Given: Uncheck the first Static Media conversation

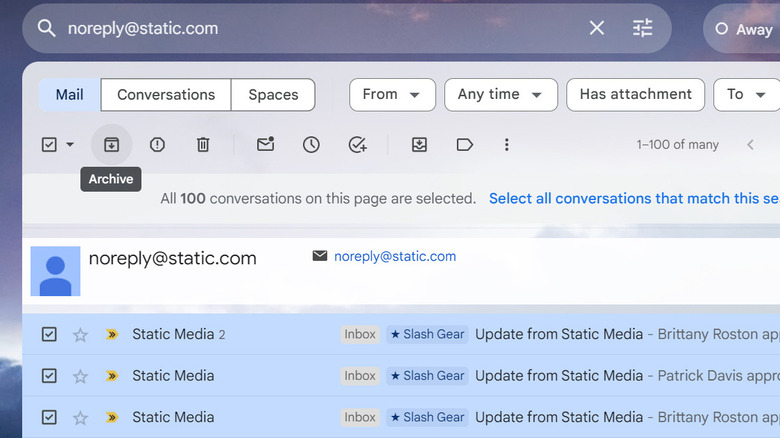Looking at the screenshot, I should [49, 334].
